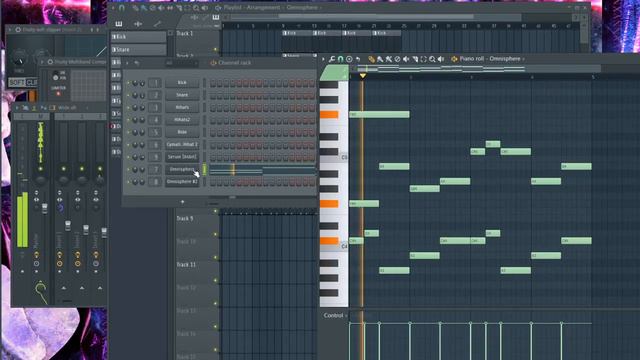
Task: Open the multiband compressor plugin menu arrow
Action: [42, 62]
